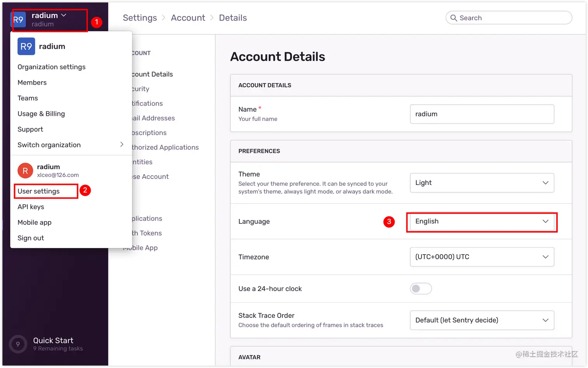Open the Theme dropdown
Viewport: 588px width, 368px height.
(482, 183)
